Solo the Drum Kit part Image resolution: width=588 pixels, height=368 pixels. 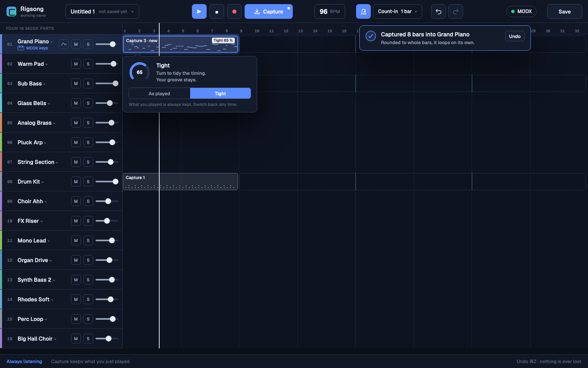(x=88, y=182)
